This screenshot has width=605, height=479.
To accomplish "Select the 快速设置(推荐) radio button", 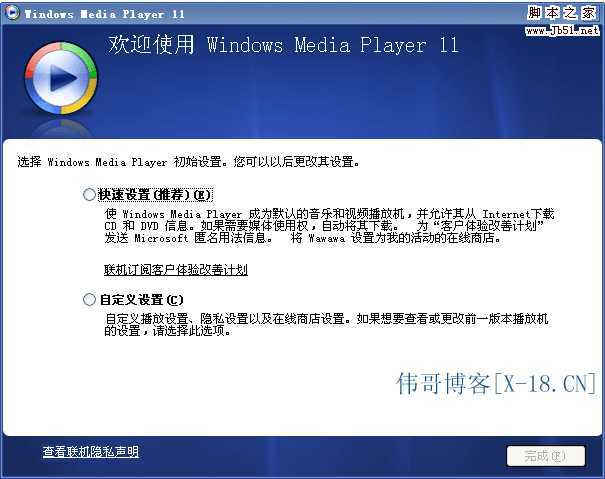I will click(89, 194).
